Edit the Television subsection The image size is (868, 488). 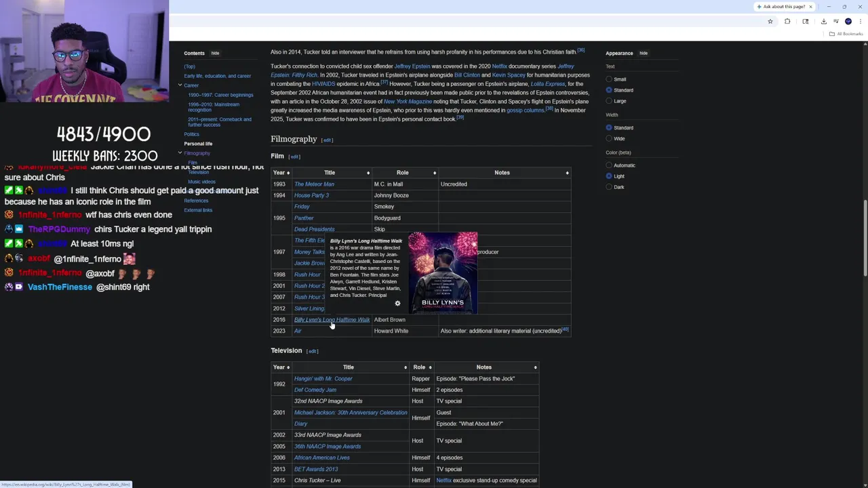coord(313,352)
